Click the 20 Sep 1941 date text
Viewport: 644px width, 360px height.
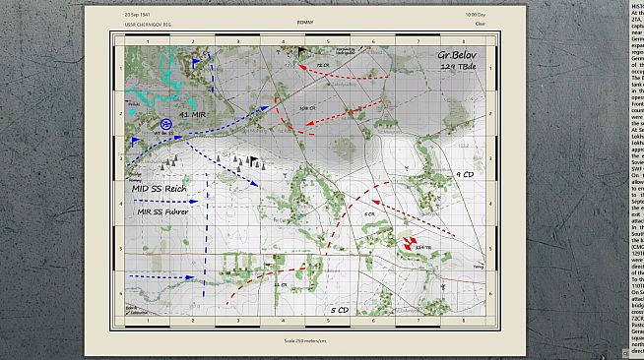pyautogui.click(x=137, y=15)
